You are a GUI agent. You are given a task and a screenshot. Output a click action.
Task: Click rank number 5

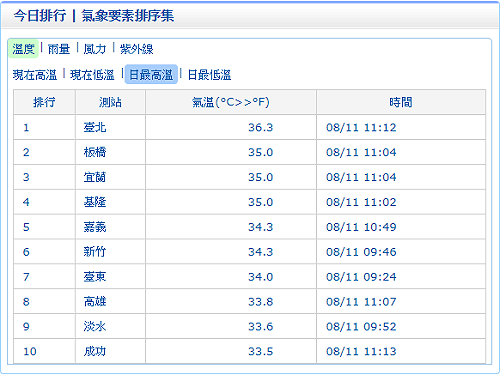[x=26, y=227]
